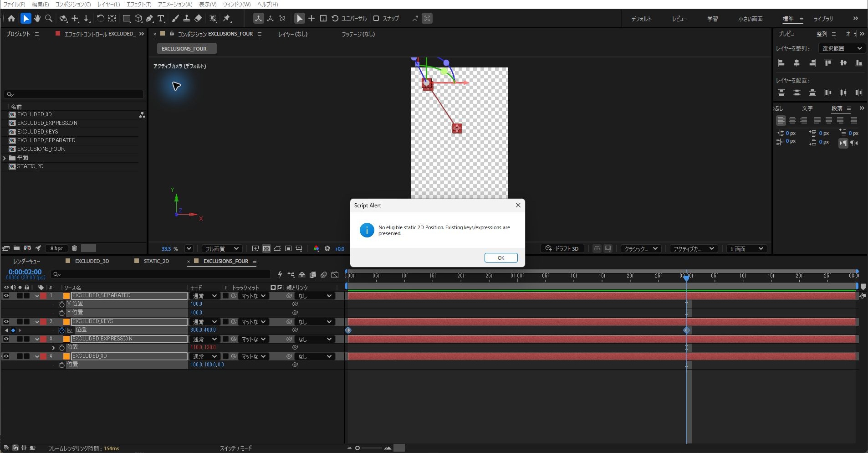The width and height of the screenshot is (868, 453).
Task: Switch to the STATIC_2D timeline tab
Action: point(156,261)
